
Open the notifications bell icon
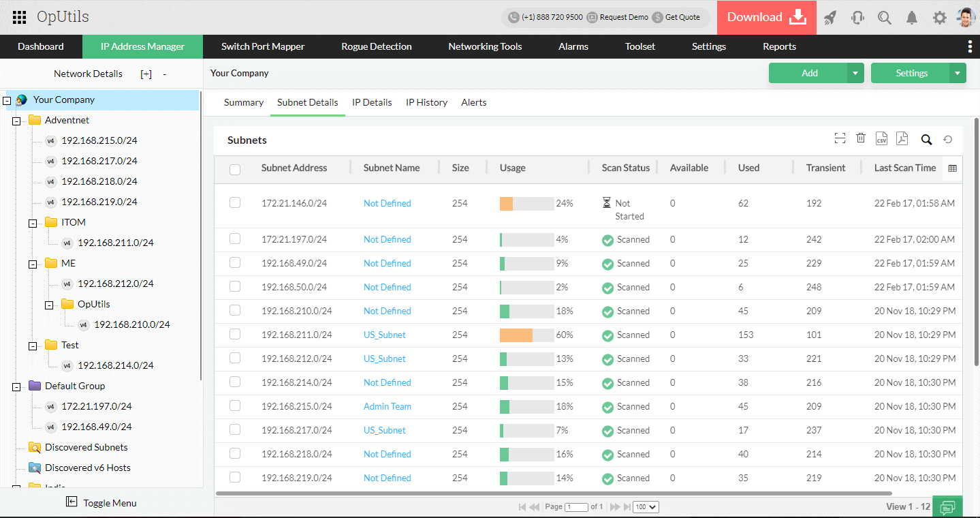click(912, 18)
